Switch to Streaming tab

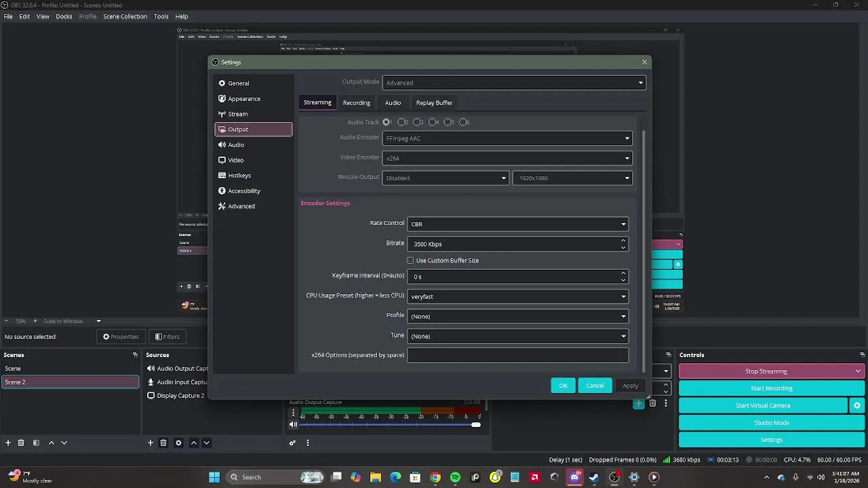pos(317,102)
